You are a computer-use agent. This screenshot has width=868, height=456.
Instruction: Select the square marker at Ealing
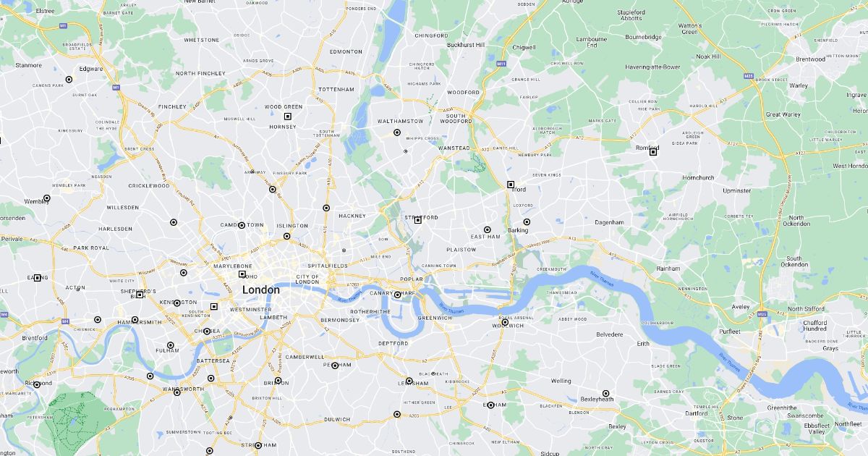(38, 278)
